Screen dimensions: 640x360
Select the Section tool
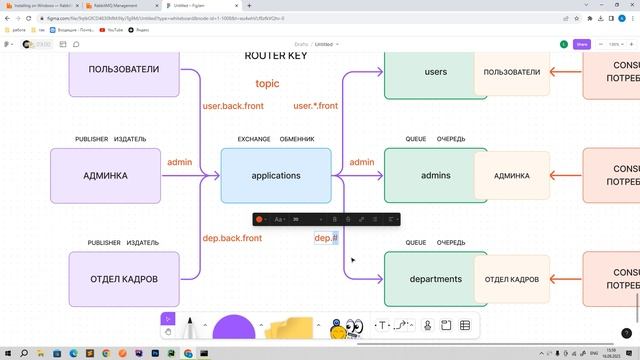tap(446, 325)
